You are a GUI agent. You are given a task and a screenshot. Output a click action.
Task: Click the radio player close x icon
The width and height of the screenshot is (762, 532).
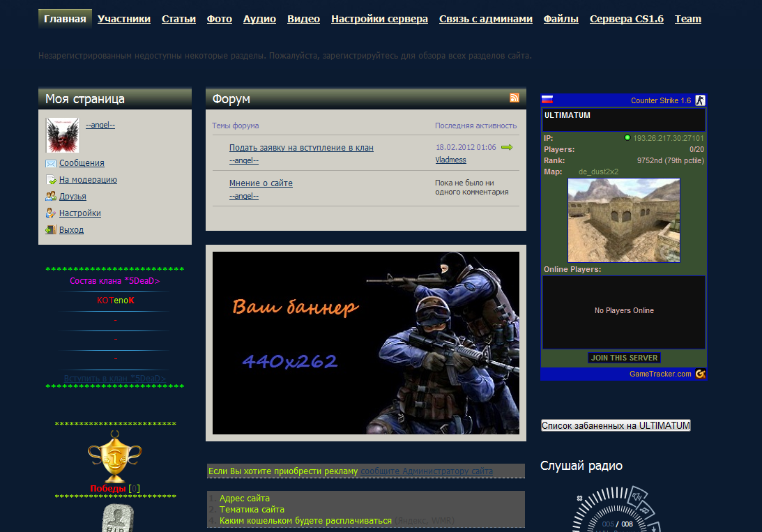(x=579, y=498)
